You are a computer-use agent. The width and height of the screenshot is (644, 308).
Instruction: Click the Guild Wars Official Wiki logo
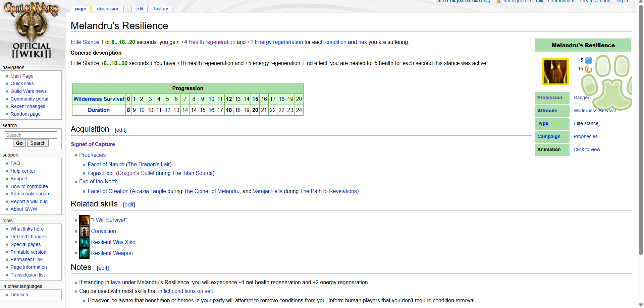(32, 30)
